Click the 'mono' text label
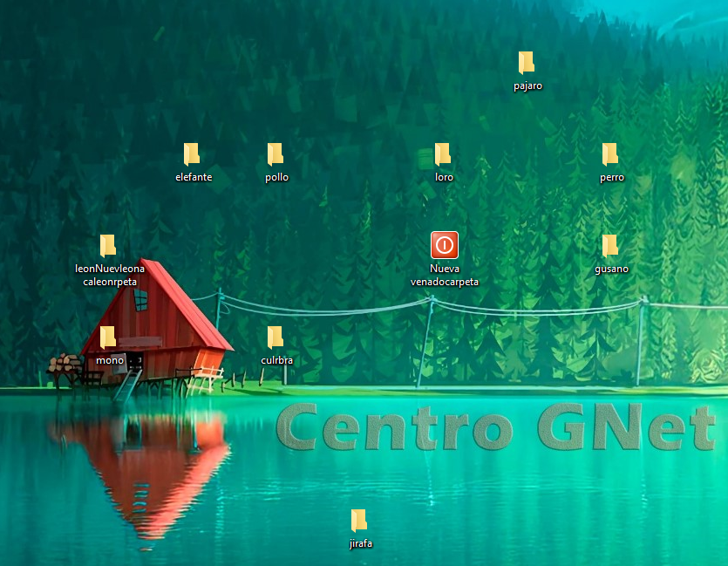Screen dimensions: 728x566 point(110,360)
